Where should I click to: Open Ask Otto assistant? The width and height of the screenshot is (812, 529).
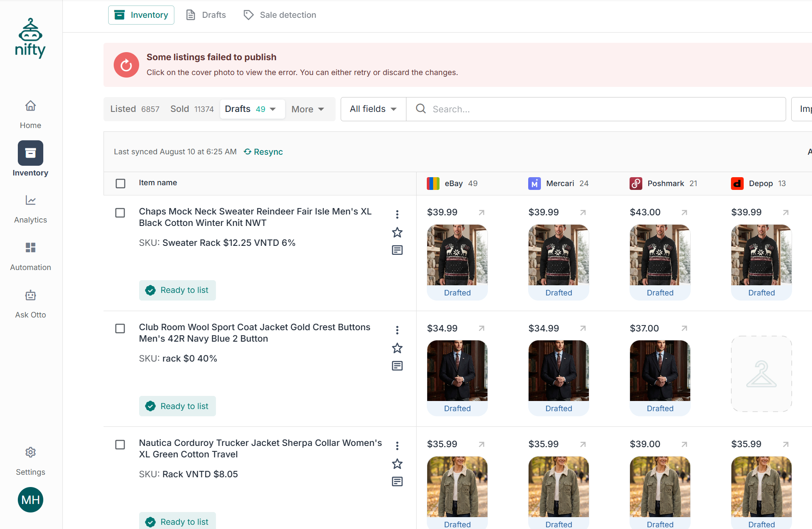[x=31, y=303]
